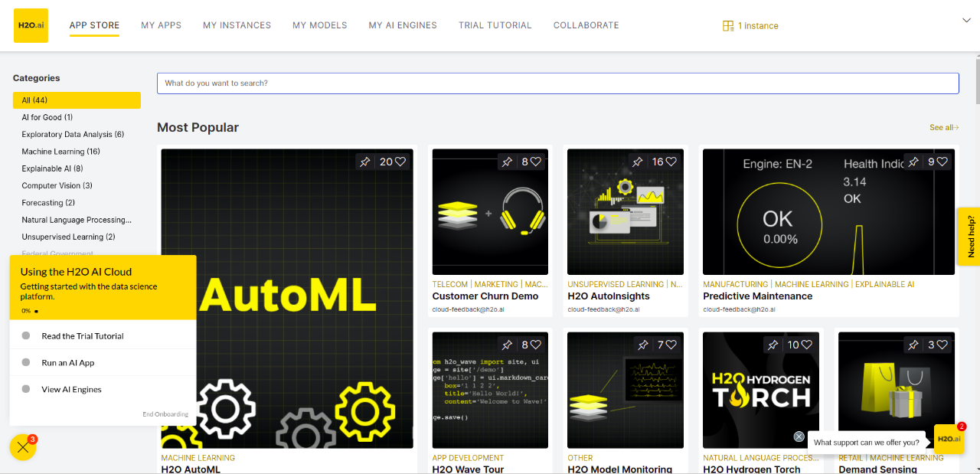Close the onboarding checklist with X button

(x=22, y=448)
